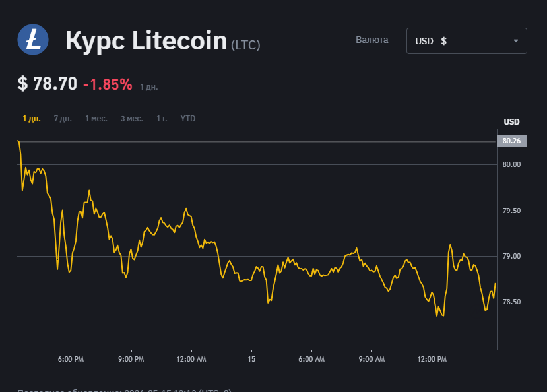Image resolution: width=547 pixels, height=392 pixels.
Task: Click the 6:00 PM time label
Action: point(71,359)
